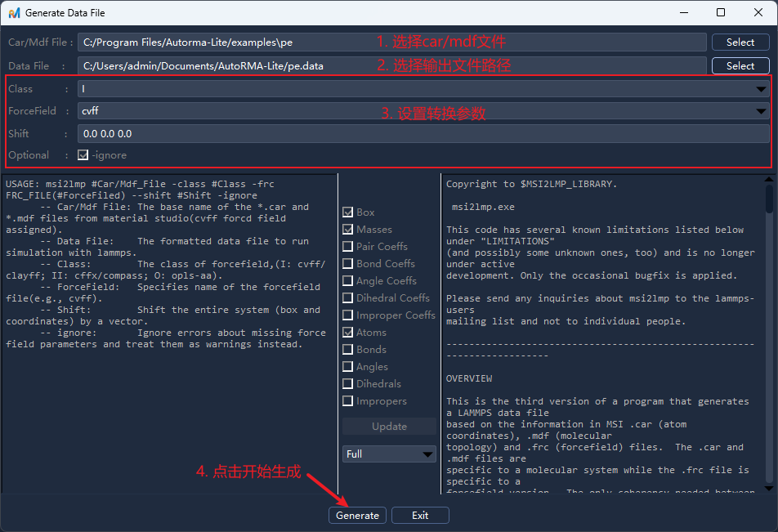Click the Car/Mdf File path field

[x=391, y=42]
